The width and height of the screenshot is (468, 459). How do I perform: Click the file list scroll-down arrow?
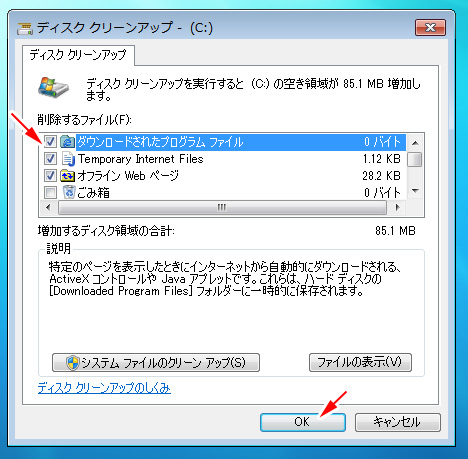tap(415, 191)
